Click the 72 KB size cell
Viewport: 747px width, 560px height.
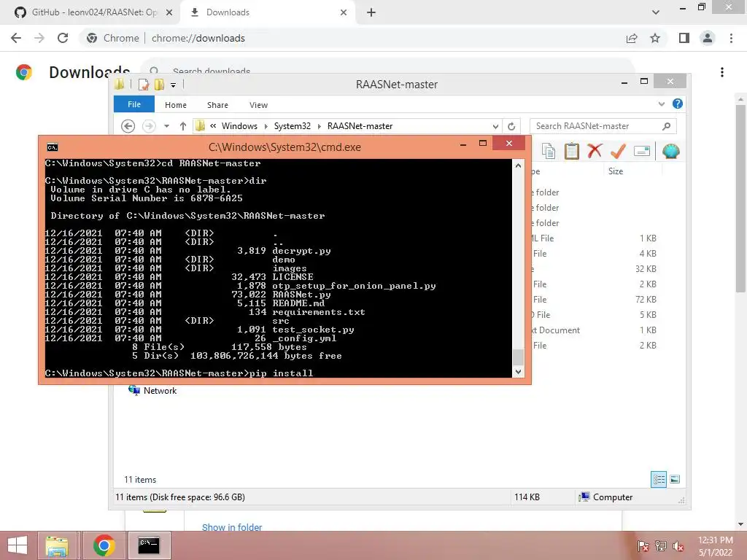tap(646, 300)
